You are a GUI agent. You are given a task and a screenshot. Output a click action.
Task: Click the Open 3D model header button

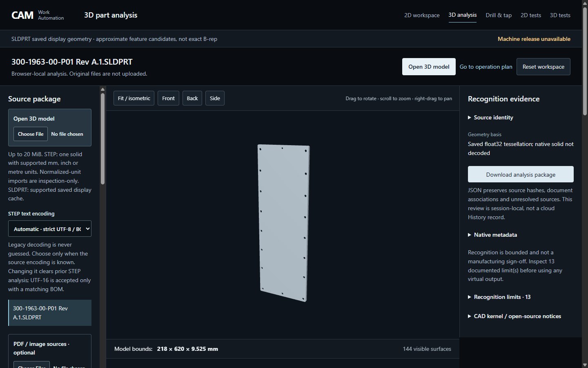click(x=429, y=67)
